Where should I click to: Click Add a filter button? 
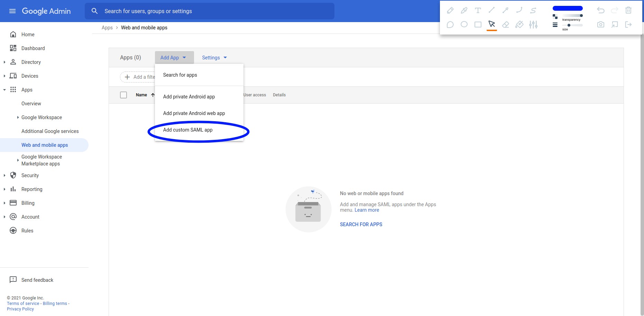pos(138,77)
